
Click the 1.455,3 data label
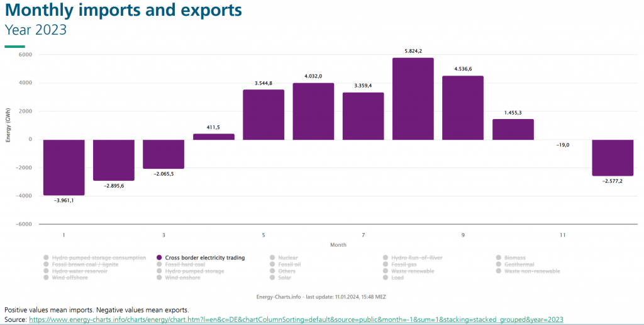click(513, 112)
